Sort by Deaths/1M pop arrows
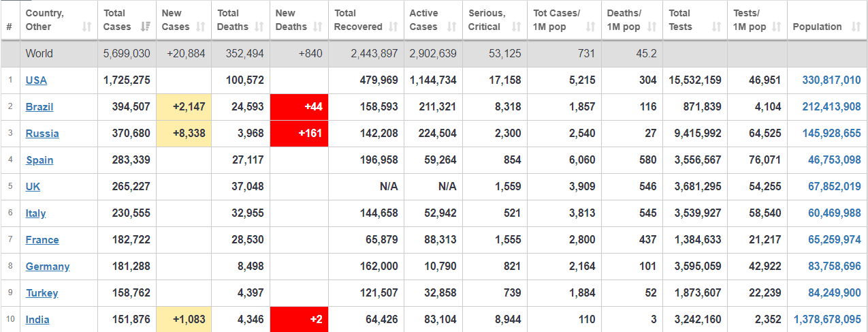This screenshot has width=868, height=332. [x=652, y=27]
